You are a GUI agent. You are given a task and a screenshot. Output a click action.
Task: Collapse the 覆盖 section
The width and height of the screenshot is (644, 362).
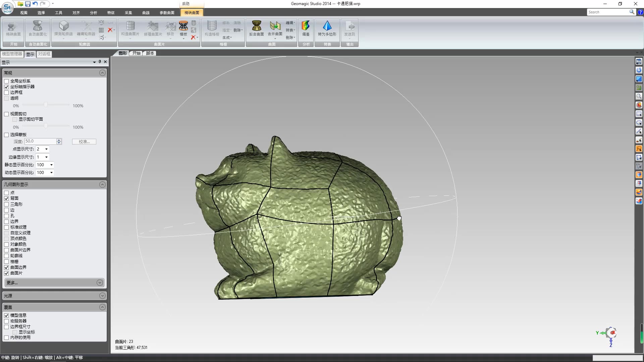pos(103,307)
